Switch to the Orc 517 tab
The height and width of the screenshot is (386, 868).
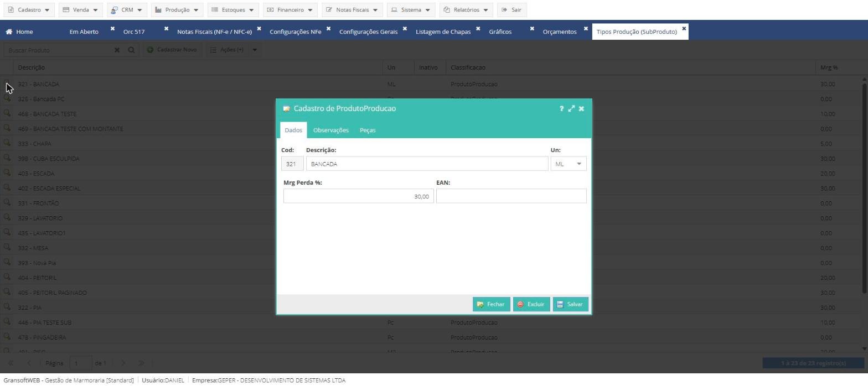(x=134, y=32)
